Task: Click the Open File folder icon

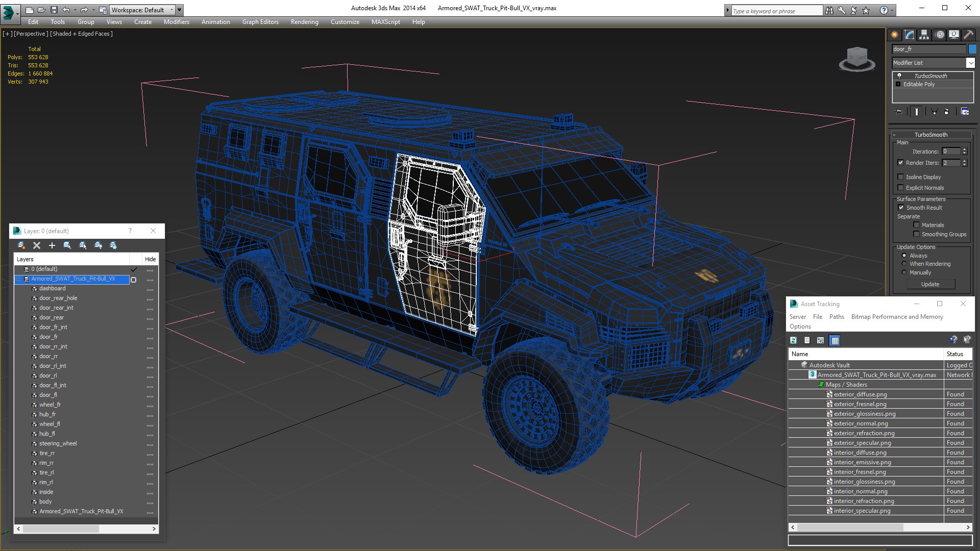Action: pyautogui.click(x=41, y=10)
